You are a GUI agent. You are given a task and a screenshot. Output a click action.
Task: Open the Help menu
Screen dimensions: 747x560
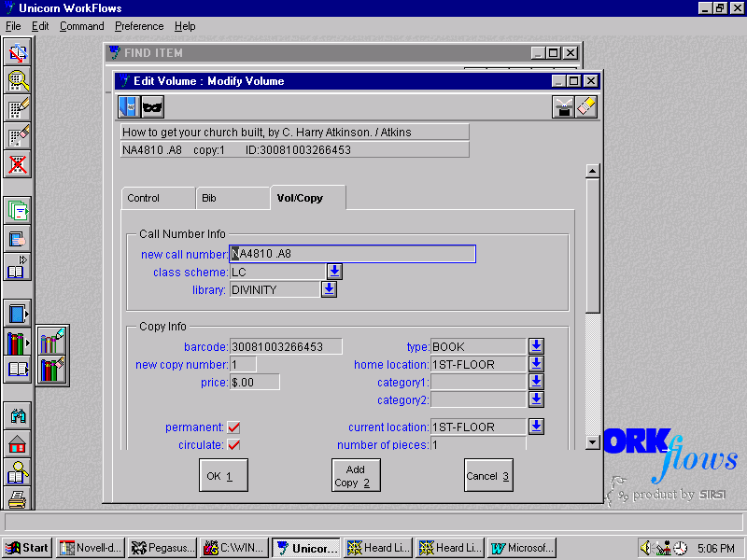[185, 26]
